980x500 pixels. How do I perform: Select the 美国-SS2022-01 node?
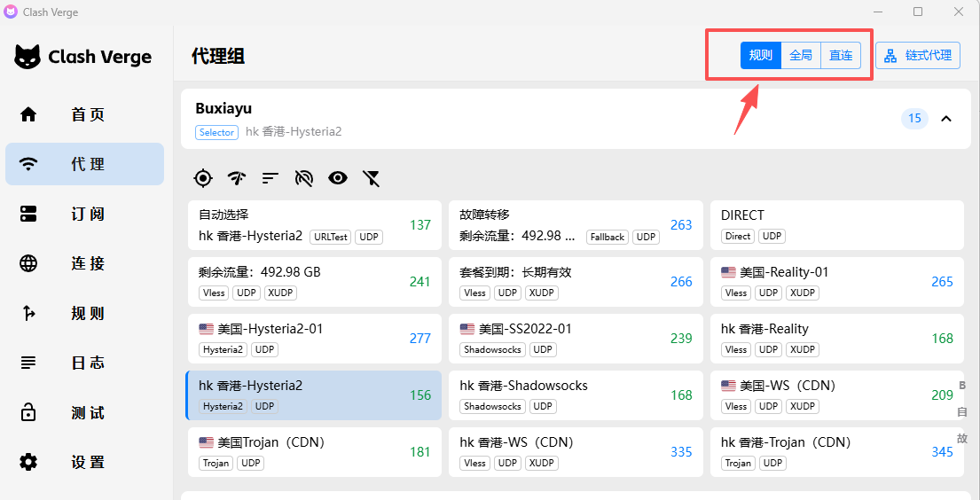tap(575, 338)
